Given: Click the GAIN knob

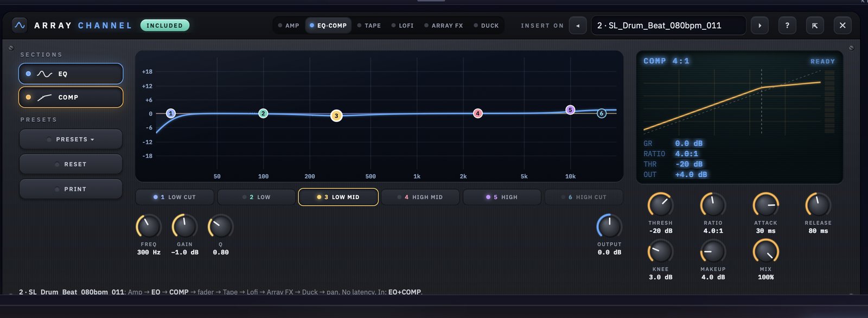Looking at the screenshot, I should click(184, 226).
